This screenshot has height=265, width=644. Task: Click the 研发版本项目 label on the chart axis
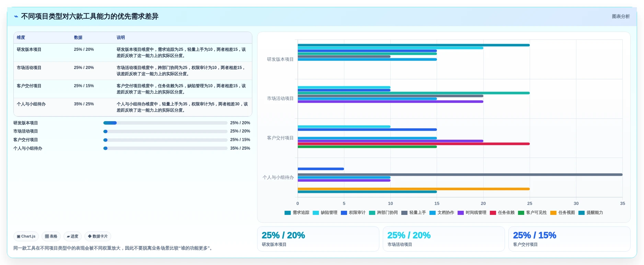(x=280, y=59)
